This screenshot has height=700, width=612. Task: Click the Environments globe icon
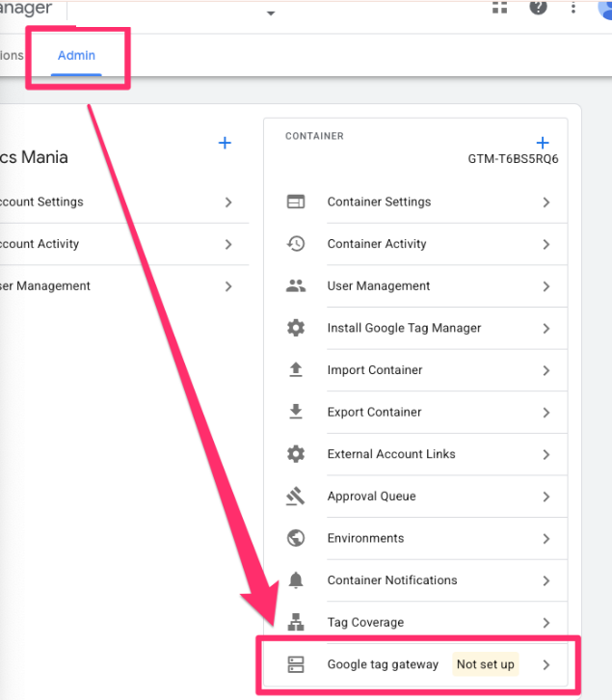pyautogui.click(x=296, y=538)
